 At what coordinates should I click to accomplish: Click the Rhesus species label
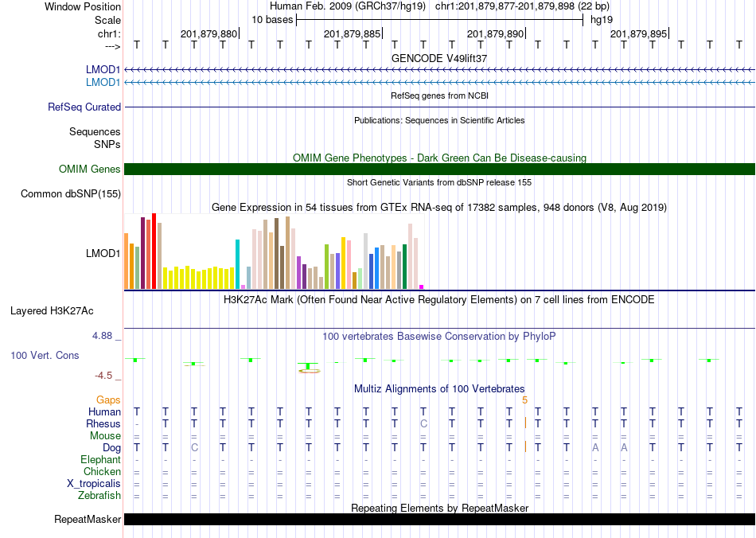[x=103, y=423]
